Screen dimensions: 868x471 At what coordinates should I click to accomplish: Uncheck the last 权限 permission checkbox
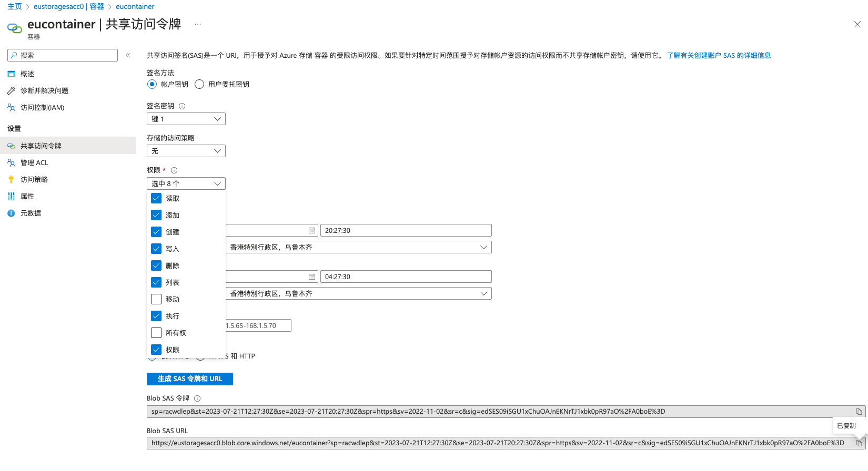click(156, 350)
